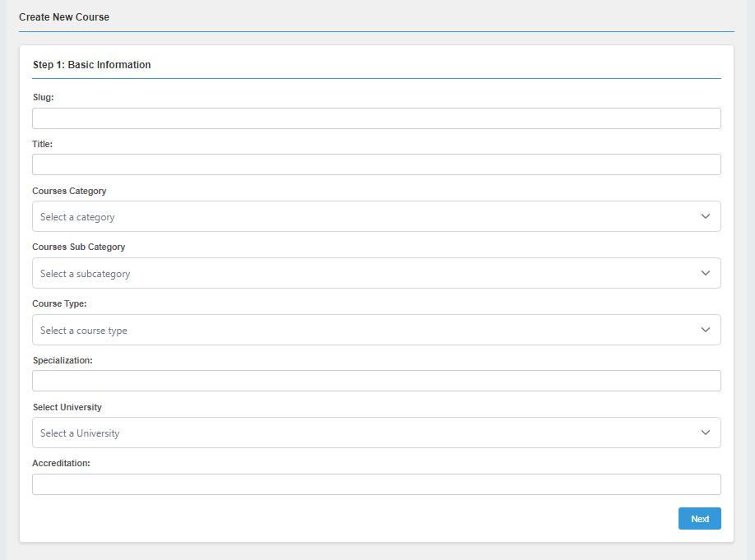Expand the university list via its chevron
The width and height of the screenshot is (755, 560).
[706, 432]
